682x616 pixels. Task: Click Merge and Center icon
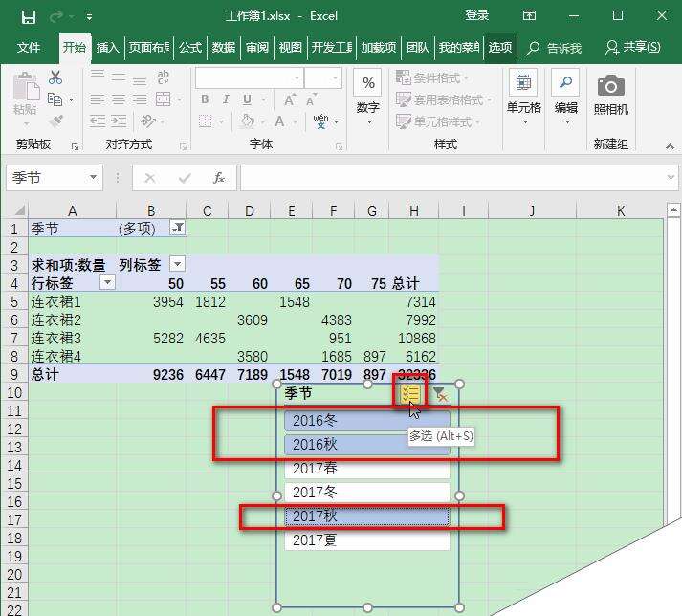[164, 99]
